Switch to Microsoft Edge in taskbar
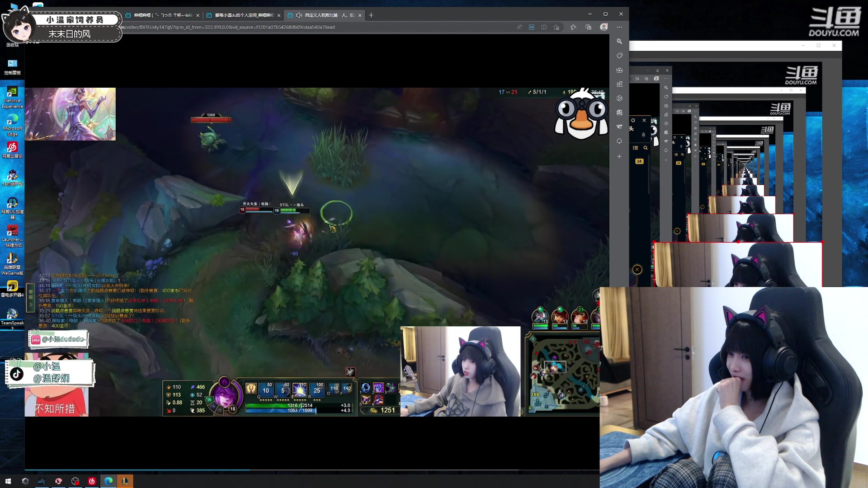Viewport: 868px width, 488px height. click(x=108, y=481)
